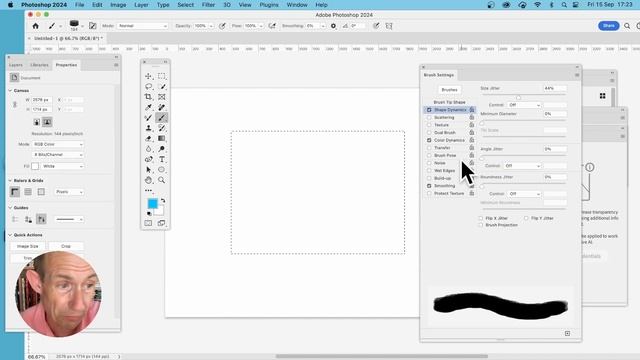
Task: Click the Size Jitter slider handle
Action: pos(518,98)
